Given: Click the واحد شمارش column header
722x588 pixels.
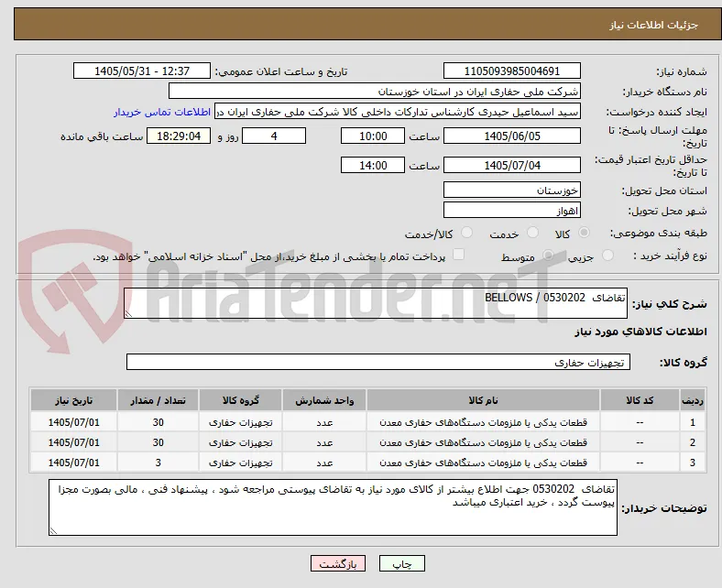Looking at the screenshot, I should pyautogui.click(x=324, y=400).
